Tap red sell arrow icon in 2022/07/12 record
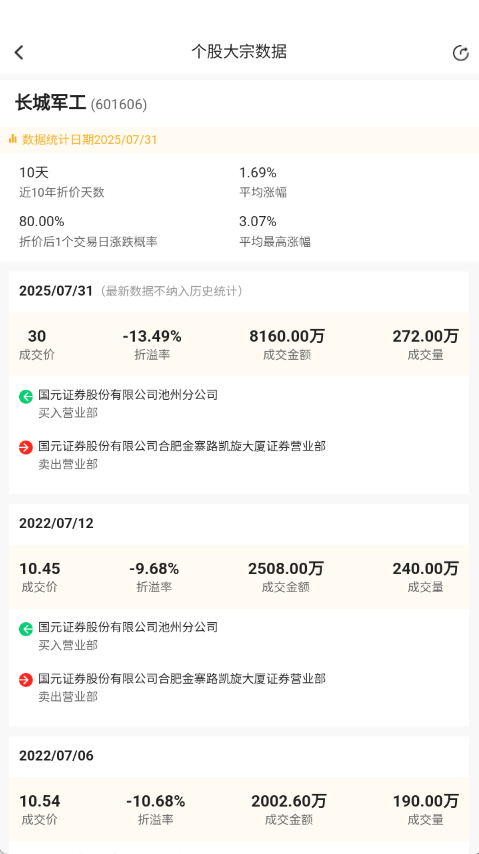Image resolution: width=479 pixels, height=854 pixels. (x=26, y=680)
